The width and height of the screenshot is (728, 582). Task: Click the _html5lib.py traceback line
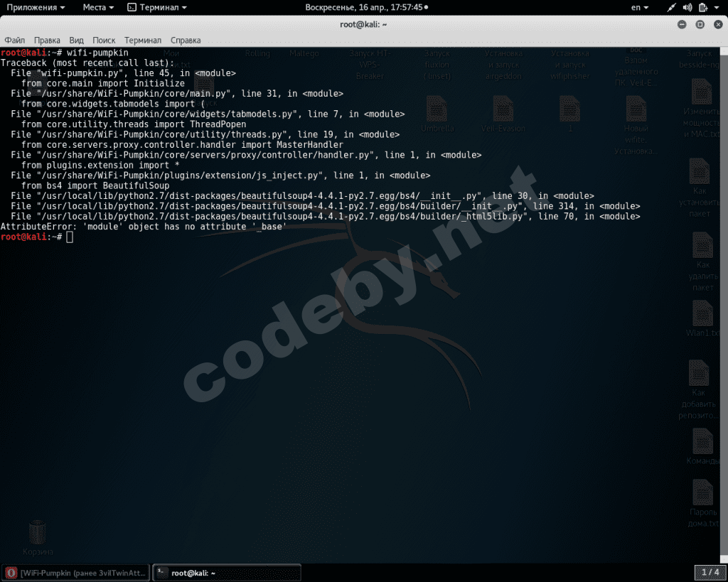[x=326, y=216]
